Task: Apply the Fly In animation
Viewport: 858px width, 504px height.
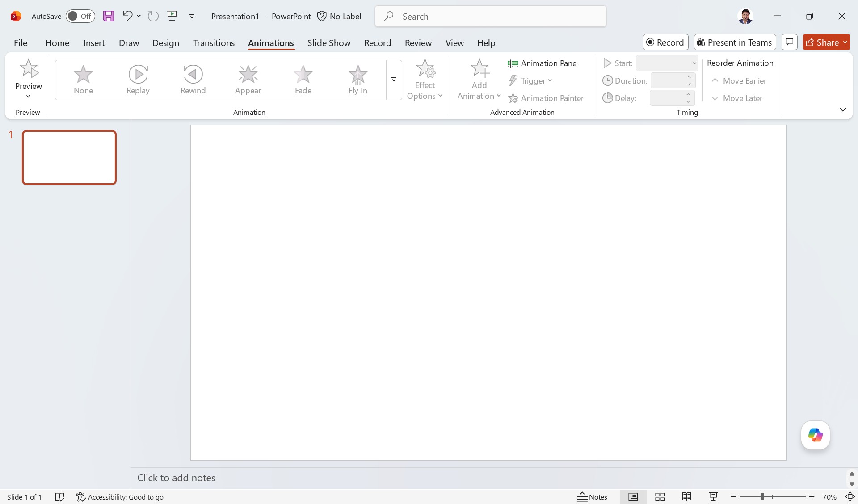Action: click(357, 80)
